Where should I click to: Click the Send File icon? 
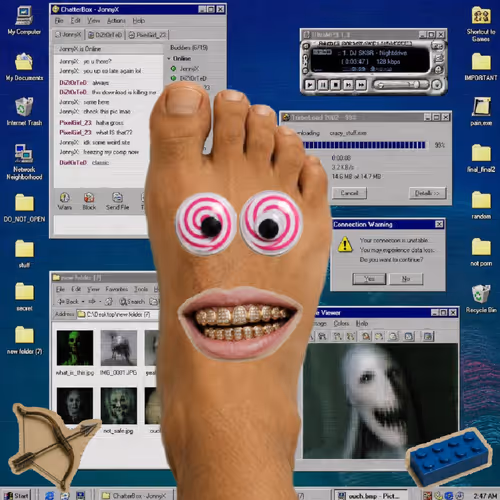pyautogui.click(x=117, y=201)
